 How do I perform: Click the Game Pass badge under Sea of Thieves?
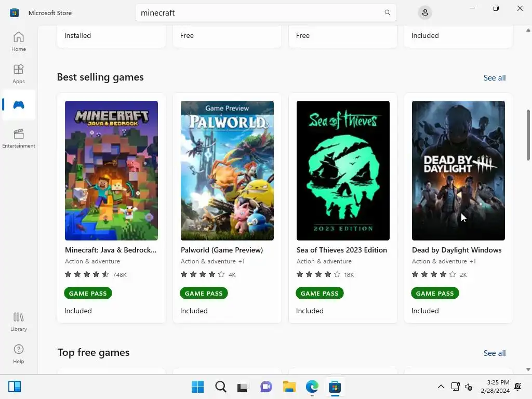(x=320, y=293)
